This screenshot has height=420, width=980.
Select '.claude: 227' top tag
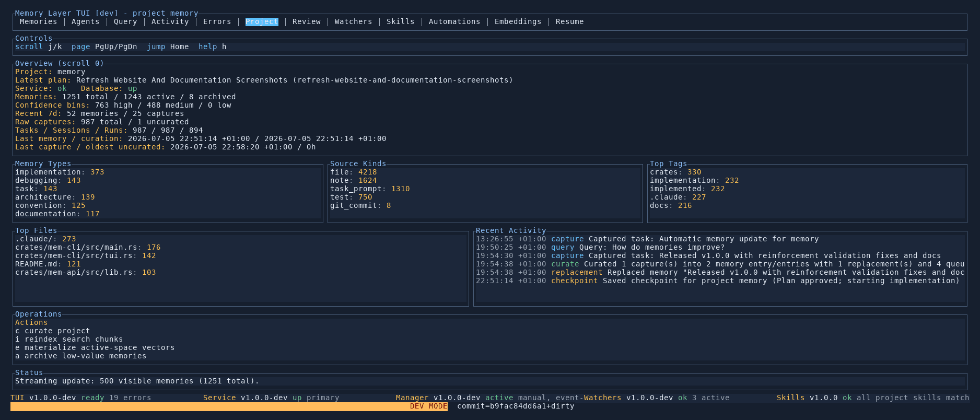tap(678, 197)
